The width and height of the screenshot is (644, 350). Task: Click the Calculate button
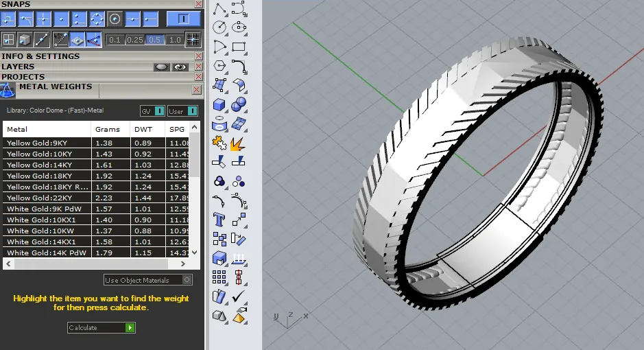pos(102,327)
